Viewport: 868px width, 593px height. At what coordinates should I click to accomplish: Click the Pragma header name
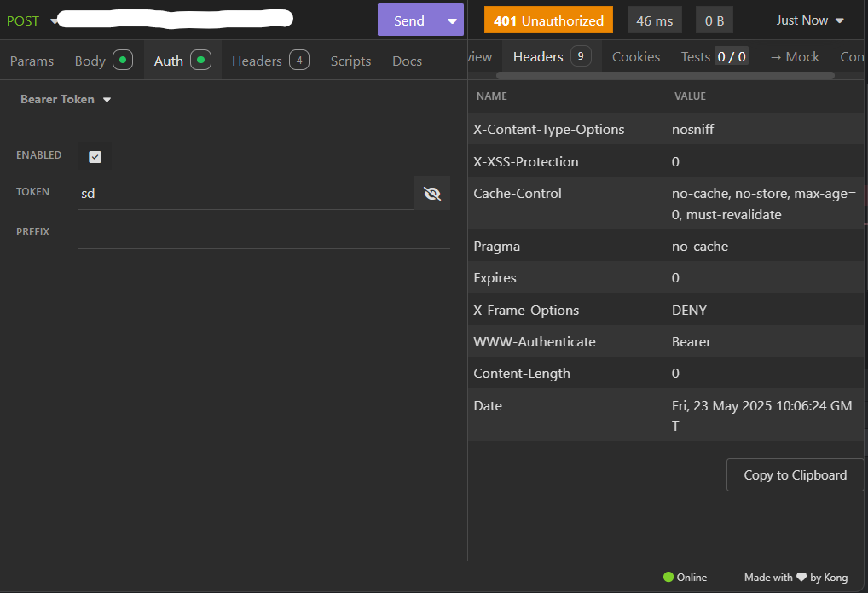tap(496, 246)
